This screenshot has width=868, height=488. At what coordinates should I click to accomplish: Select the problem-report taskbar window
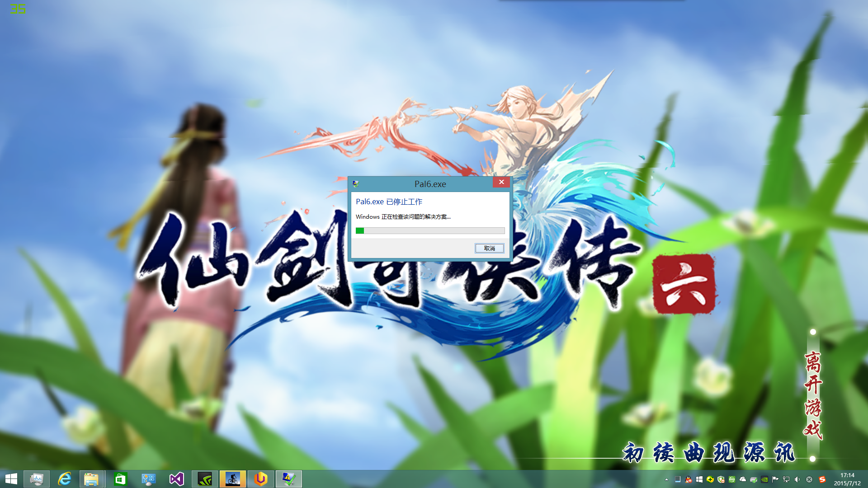pos(289,479)
